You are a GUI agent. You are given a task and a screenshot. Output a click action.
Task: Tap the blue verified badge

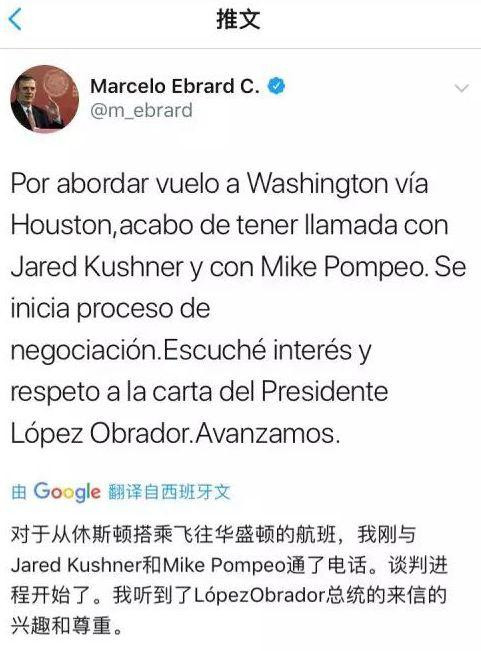pyautogui.click(x=276, y=86)
